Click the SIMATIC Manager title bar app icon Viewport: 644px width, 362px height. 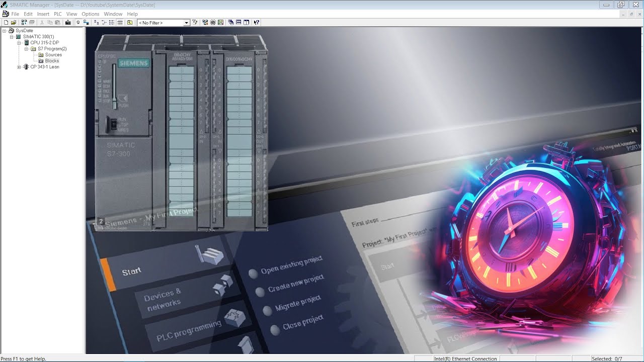5,5
